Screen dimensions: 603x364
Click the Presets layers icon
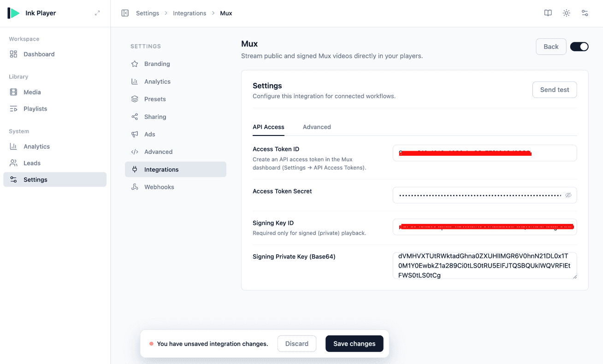point(135,99)
